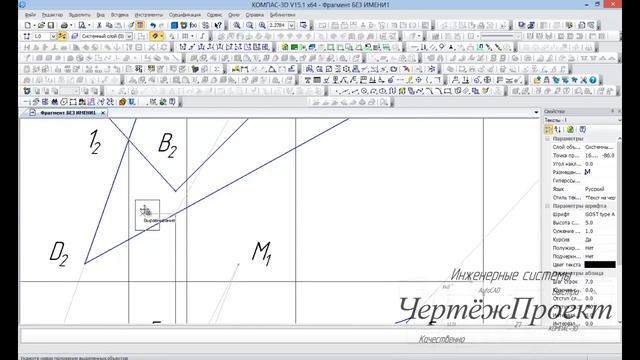Select the B2 text label

pyautogui.click(x=167, y=145)
